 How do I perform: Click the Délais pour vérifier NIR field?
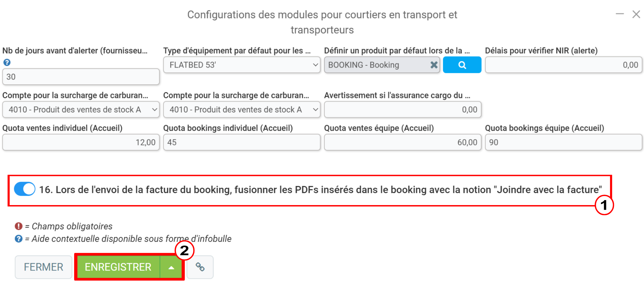pos(563,65)
